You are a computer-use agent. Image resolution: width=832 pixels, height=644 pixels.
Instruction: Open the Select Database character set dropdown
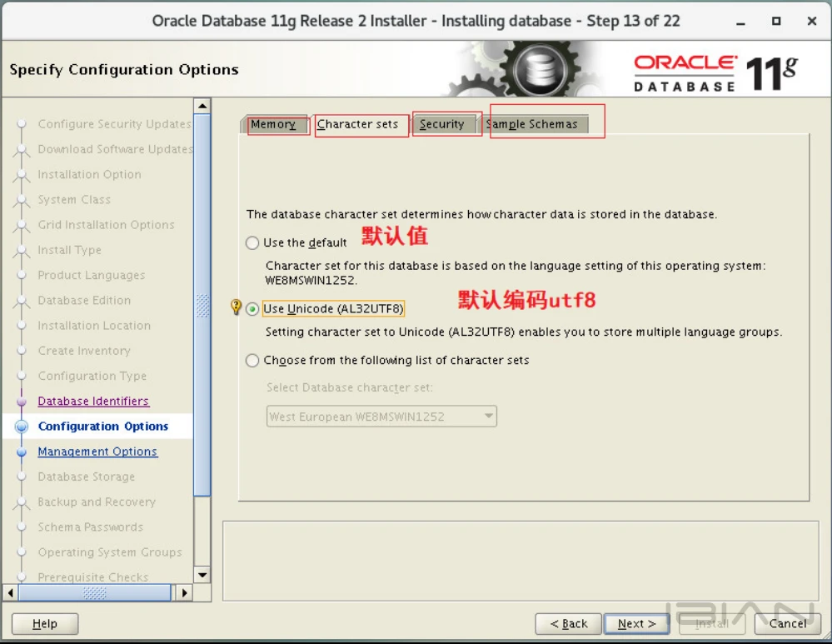pyautogui.click(x=381, y=417)
